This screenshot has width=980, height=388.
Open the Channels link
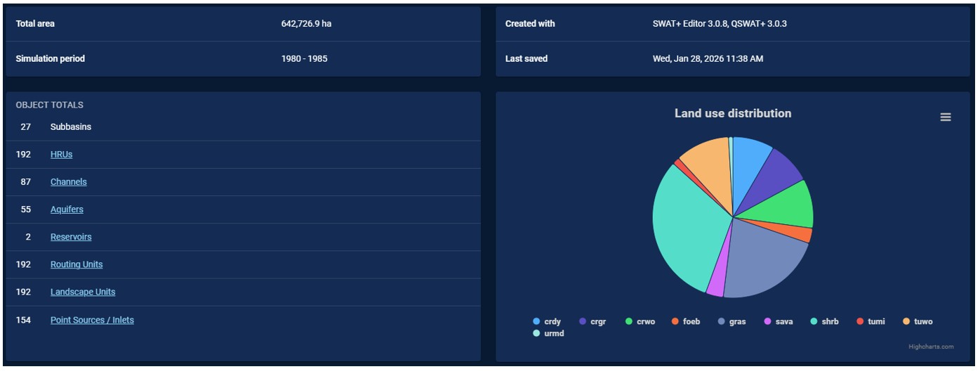(69, 182)
